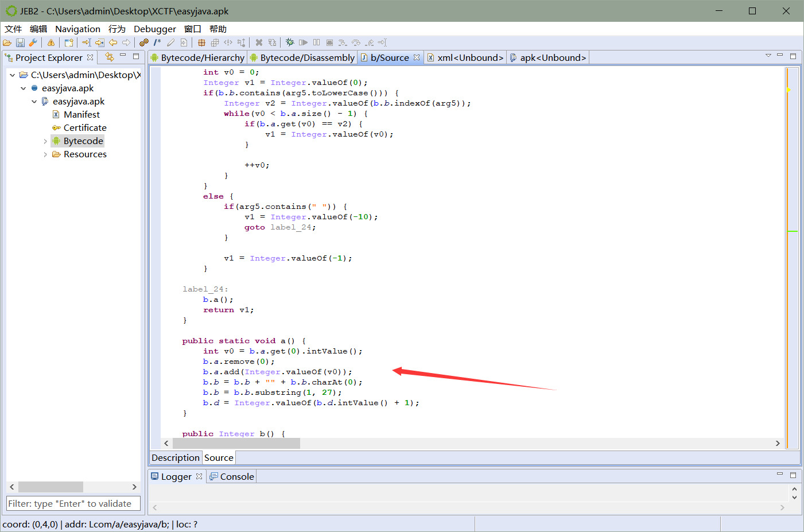Click the share project toolbar icon
This screenshot has height=532, width=804.
point(69,42)
